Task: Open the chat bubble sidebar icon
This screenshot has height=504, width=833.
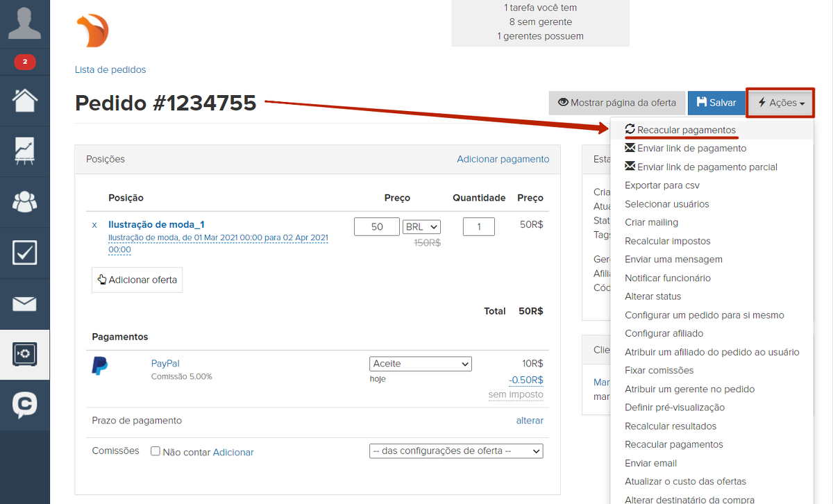Action: tap(24, 405)
